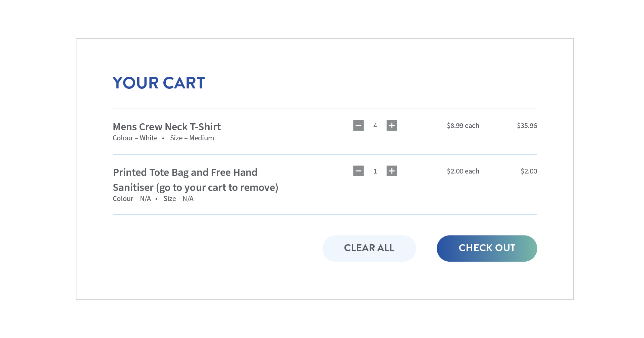The height and width of the screenshot is (338, 644).
Task: Increase the Mens Crew Neck T-Shirt quantity
Action: pyautogui.click(x=392, y=126)
